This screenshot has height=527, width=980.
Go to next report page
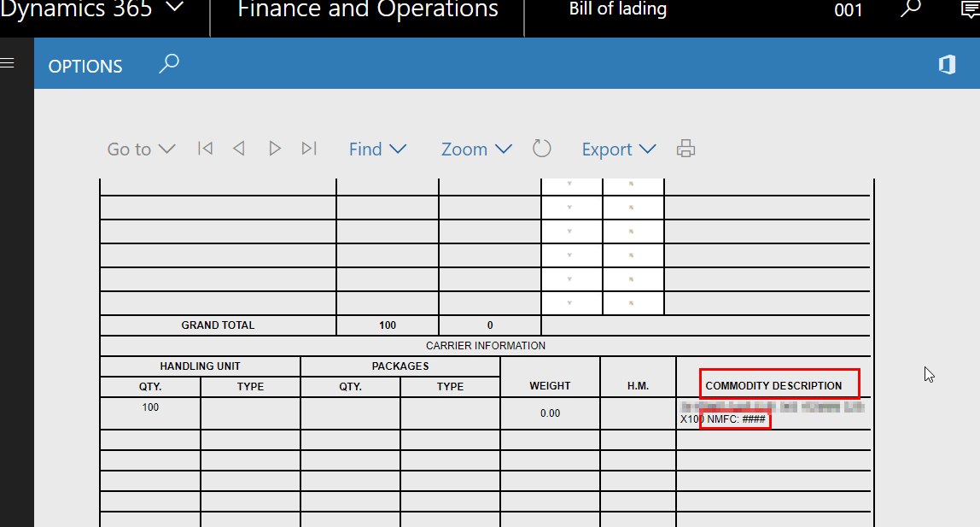(x=274, y=149)
